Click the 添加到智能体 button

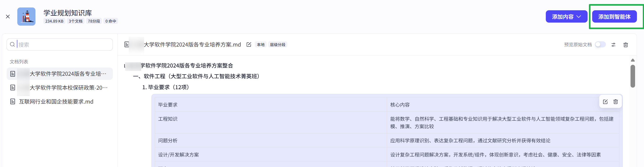(x=614, y=17)
